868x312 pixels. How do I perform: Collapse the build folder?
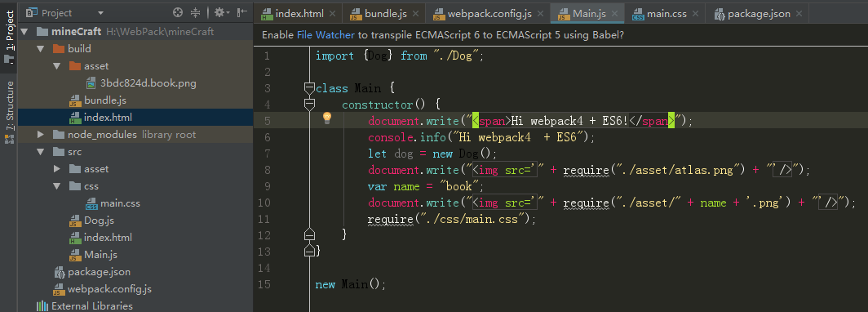[41, 49]
